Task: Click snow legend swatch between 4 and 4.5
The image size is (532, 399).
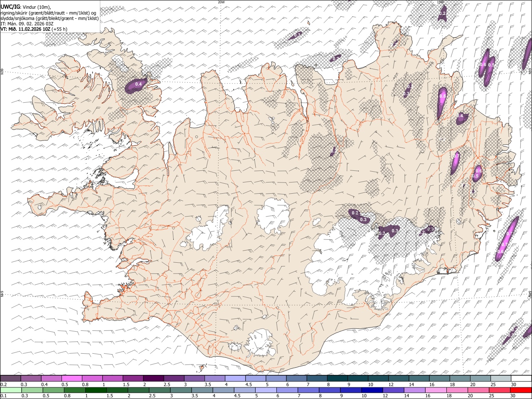Action: coord(236,378)
